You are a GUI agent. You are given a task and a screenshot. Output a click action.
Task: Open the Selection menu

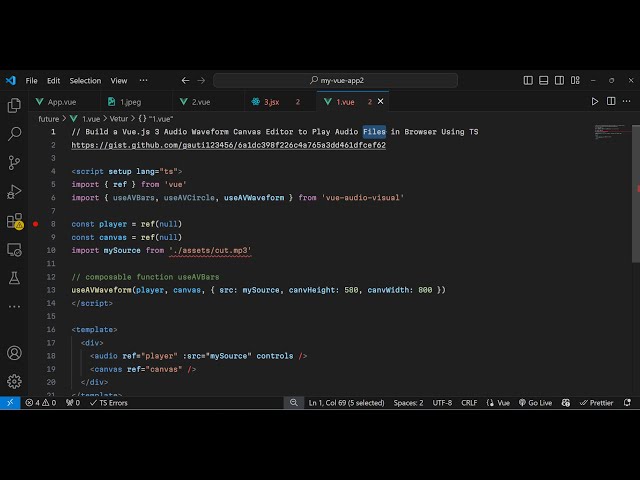[x=85, y=80]
